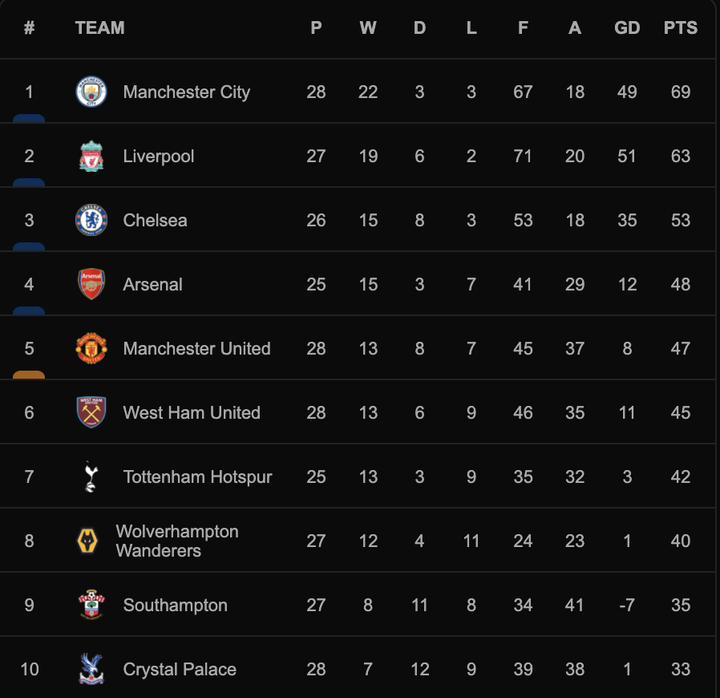720x698 pixels.
Task: Click the Crystal Palace club crest
Action: tap(91, 669)
